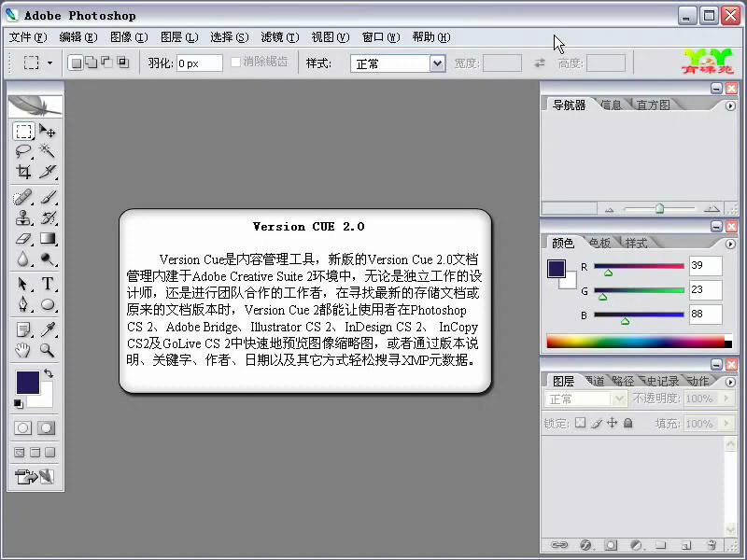This screenshot has height=560, width=747.
Task: Switch to Standard Screen Mode
Action: pyautogui.click(x=20, y=453)
